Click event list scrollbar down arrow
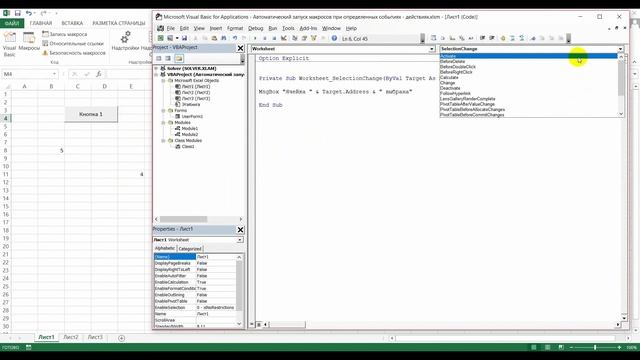The image size is (640, 360). 621,114
